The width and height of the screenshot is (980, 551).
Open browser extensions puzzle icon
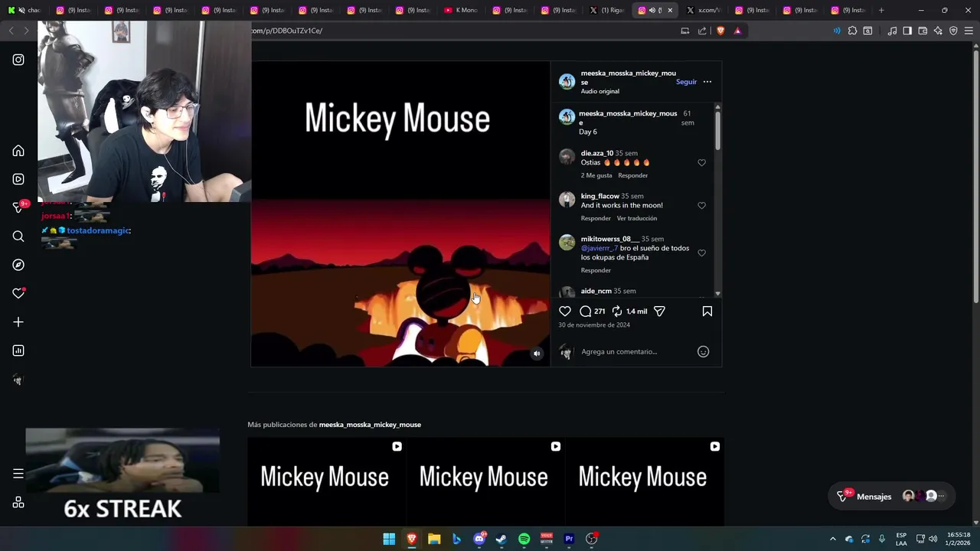[852, 31]
